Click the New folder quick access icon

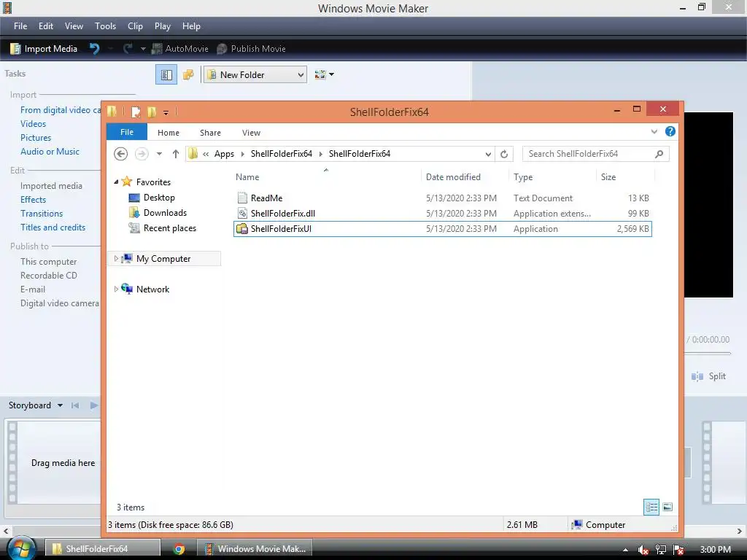[152, 112]
